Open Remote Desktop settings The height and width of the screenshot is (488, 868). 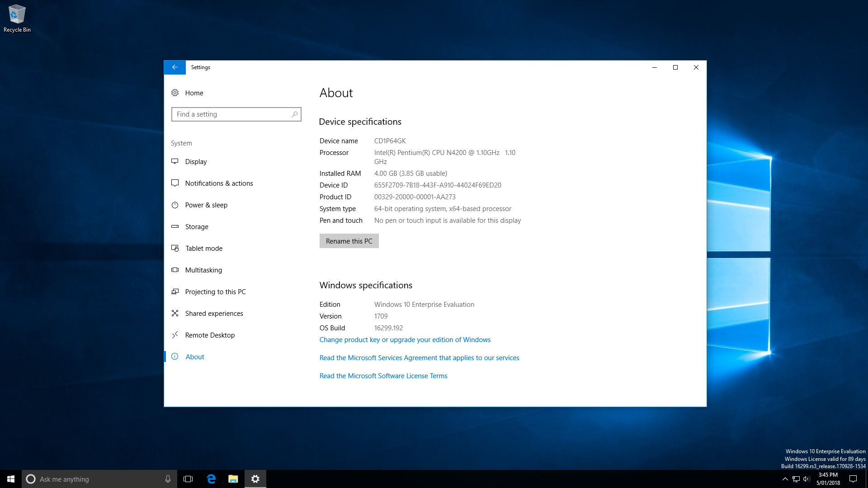210,335
